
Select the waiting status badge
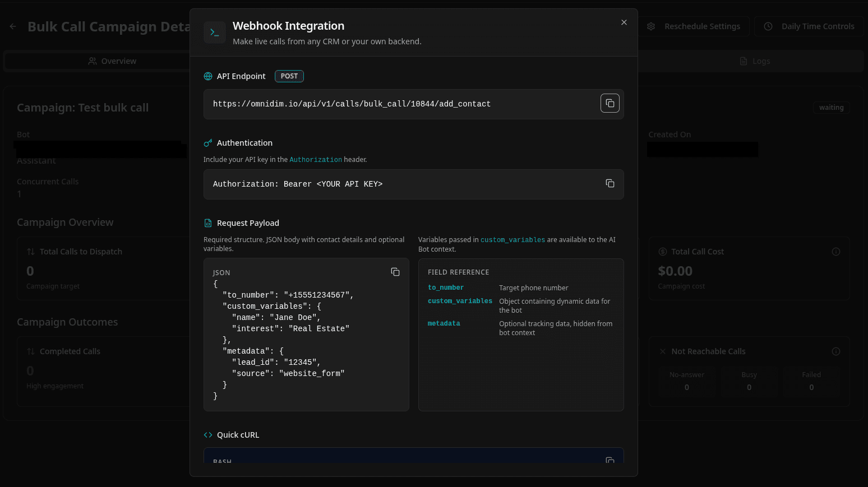coord(831,107)
